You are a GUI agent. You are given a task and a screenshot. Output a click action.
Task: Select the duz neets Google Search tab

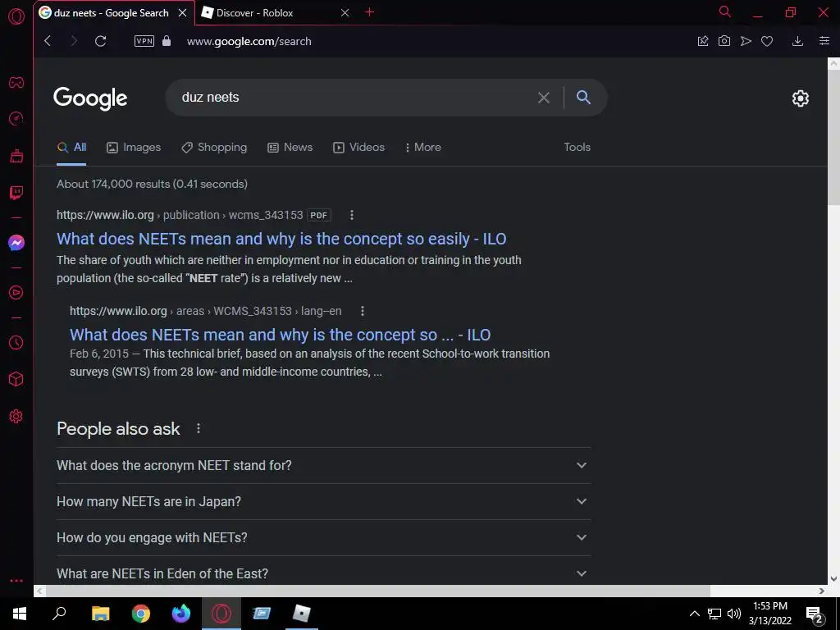point(112,13)
